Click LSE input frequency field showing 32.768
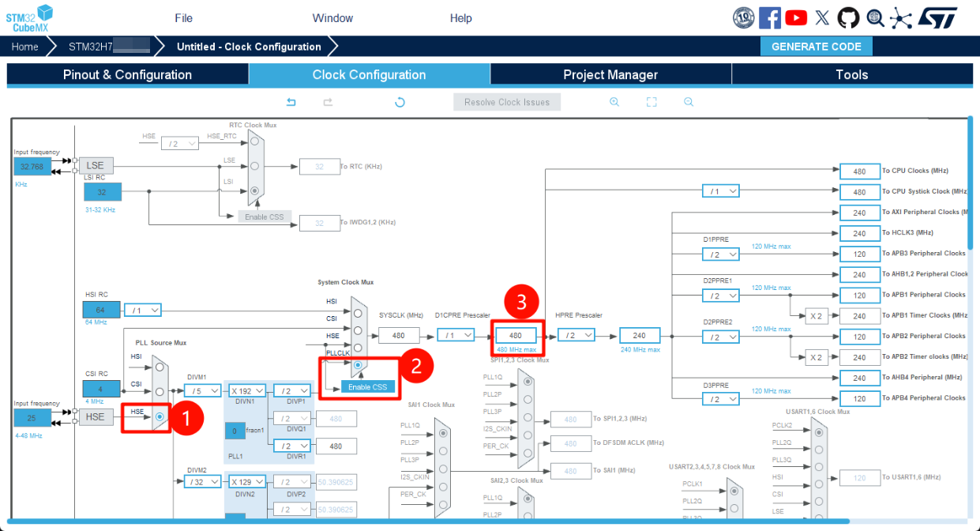Viewport: 980px width, 531px height. click(32, 167)
